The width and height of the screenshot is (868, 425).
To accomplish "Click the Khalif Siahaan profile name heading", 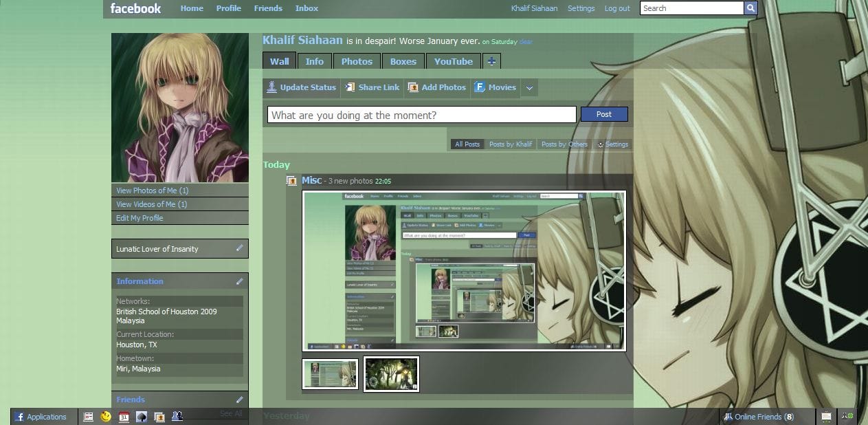I will click(x=302, y=41).
